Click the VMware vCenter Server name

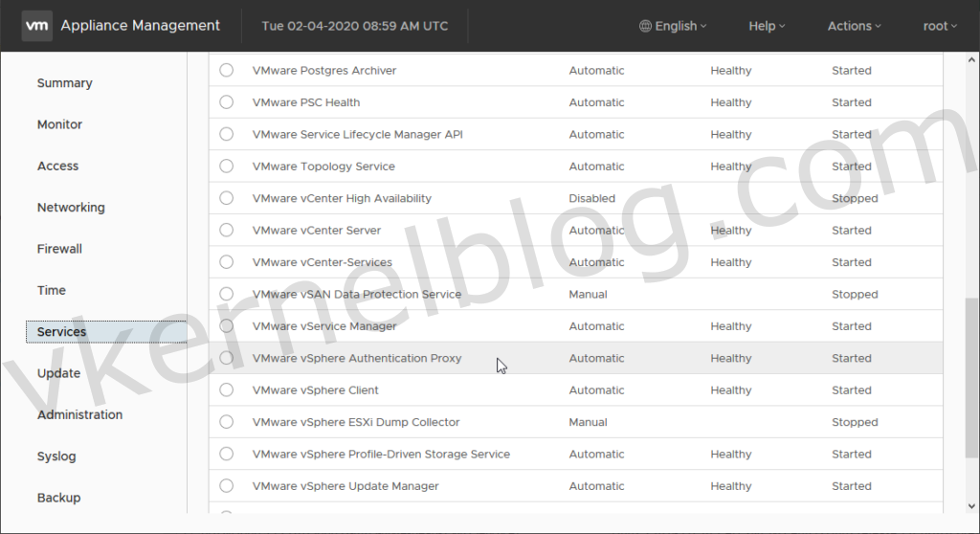click(x=317, y=230)
